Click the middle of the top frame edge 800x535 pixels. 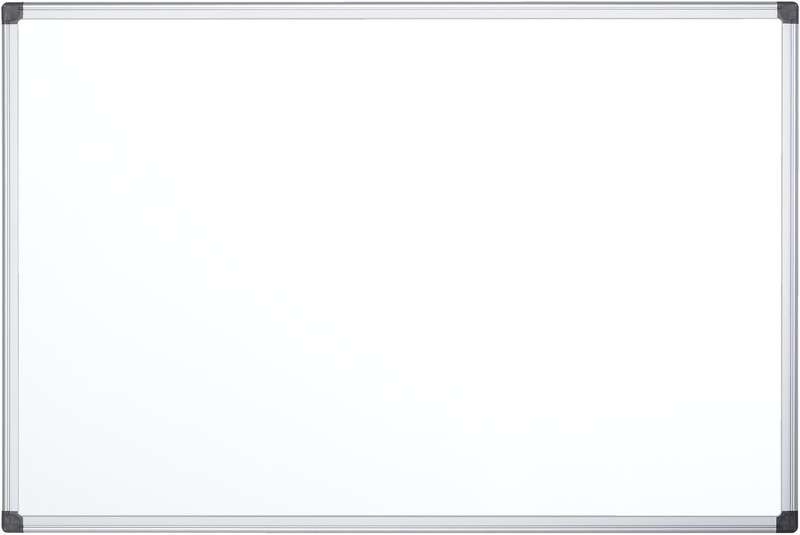[400, 12]
